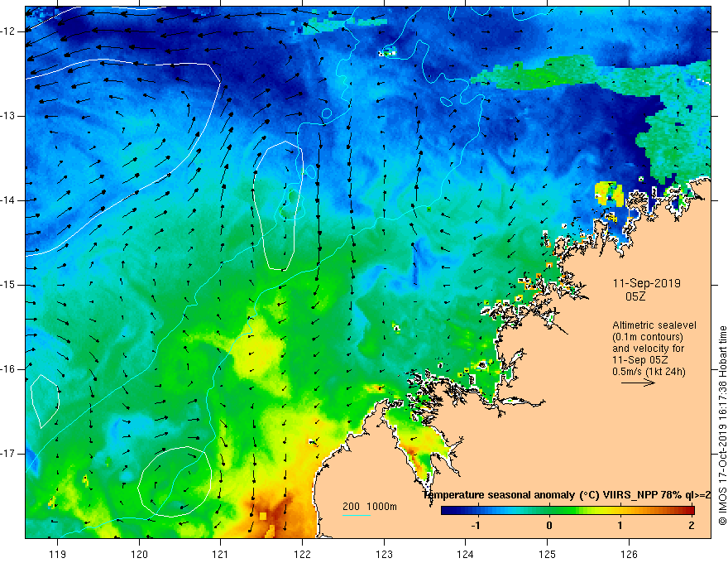Click the '11-Sep 05Z' legend line
This screenshot has height=563, width=728.
tap(639, 360)
